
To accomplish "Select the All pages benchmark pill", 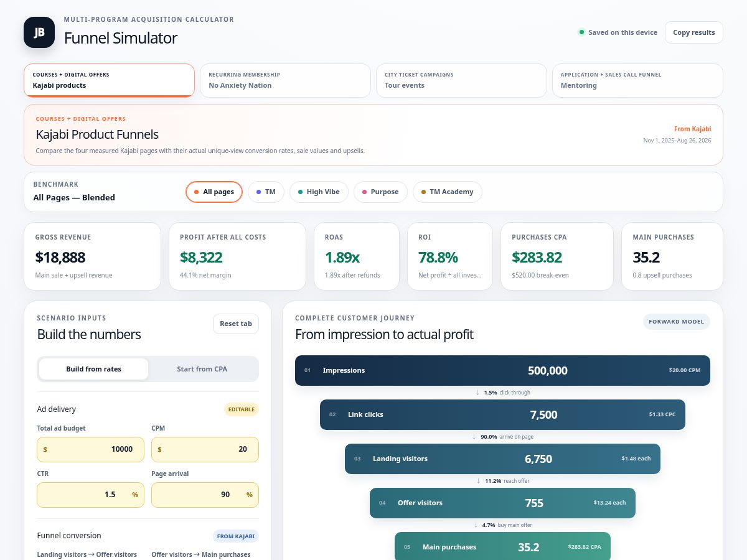I will point(214,192).
